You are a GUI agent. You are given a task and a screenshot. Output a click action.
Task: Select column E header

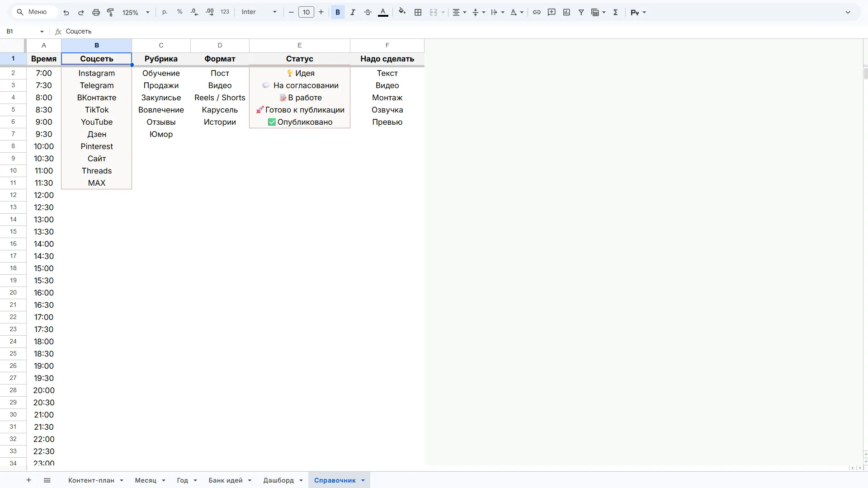[299, 45]
